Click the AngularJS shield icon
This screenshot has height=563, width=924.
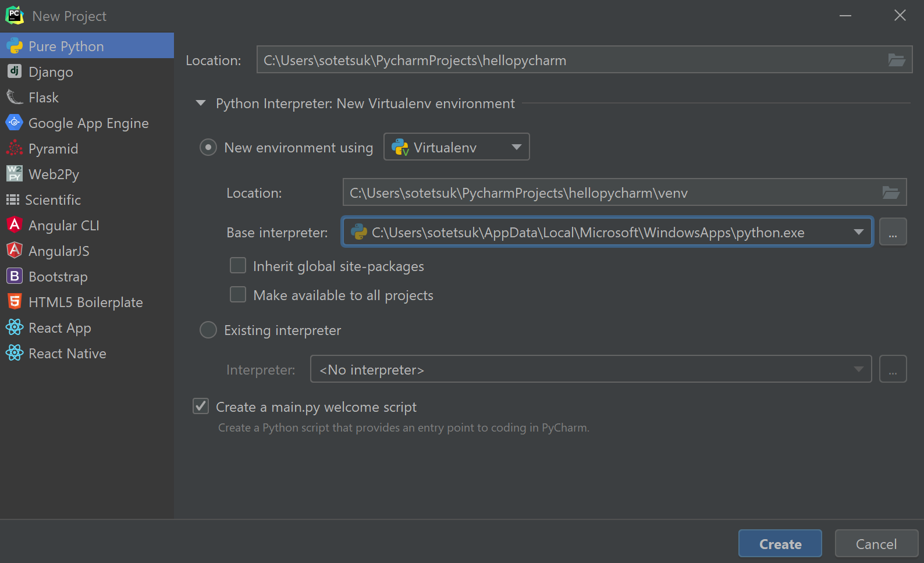[x=15, y=250]
